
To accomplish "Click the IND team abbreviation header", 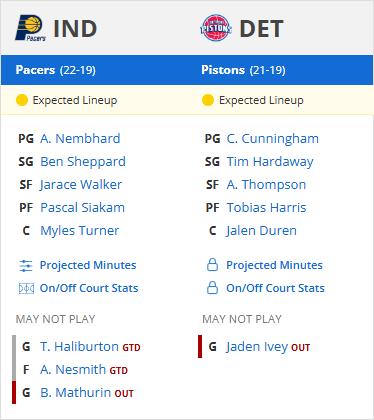I will (75, 29).
